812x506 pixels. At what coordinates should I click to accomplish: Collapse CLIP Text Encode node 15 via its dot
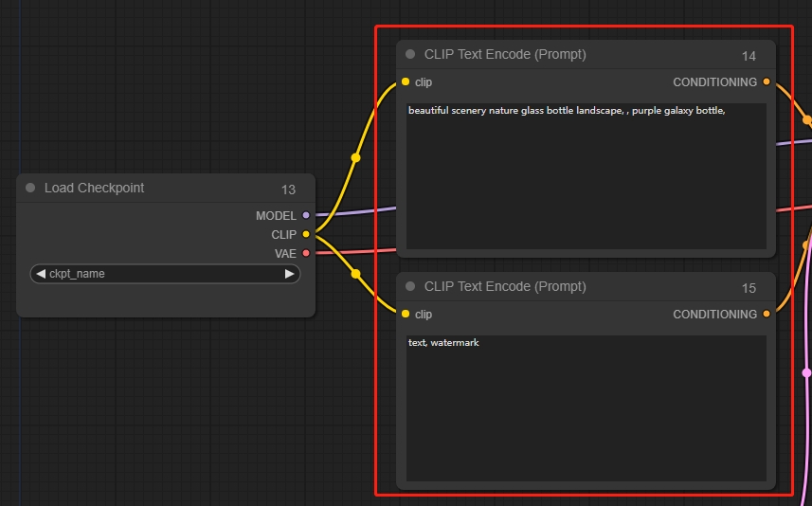pyautogui.click(x=410, y=286)
